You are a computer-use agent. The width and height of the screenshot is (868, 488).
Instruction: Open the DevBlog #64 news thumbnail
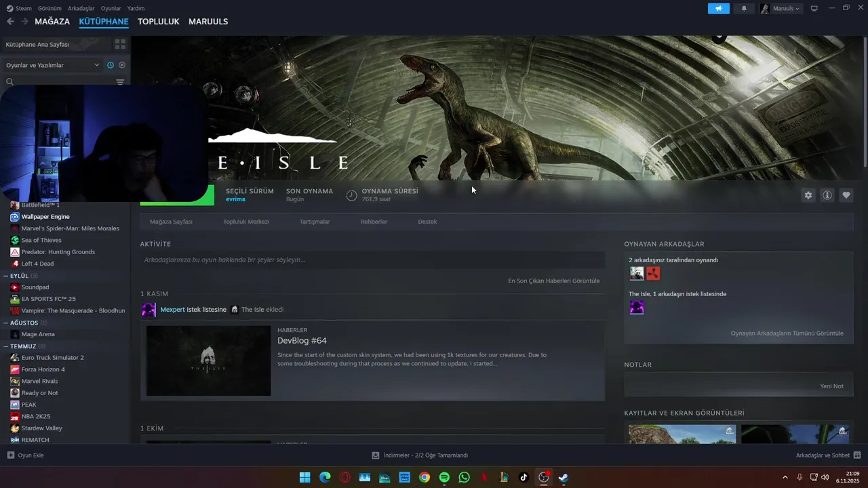tap(208, 361)
